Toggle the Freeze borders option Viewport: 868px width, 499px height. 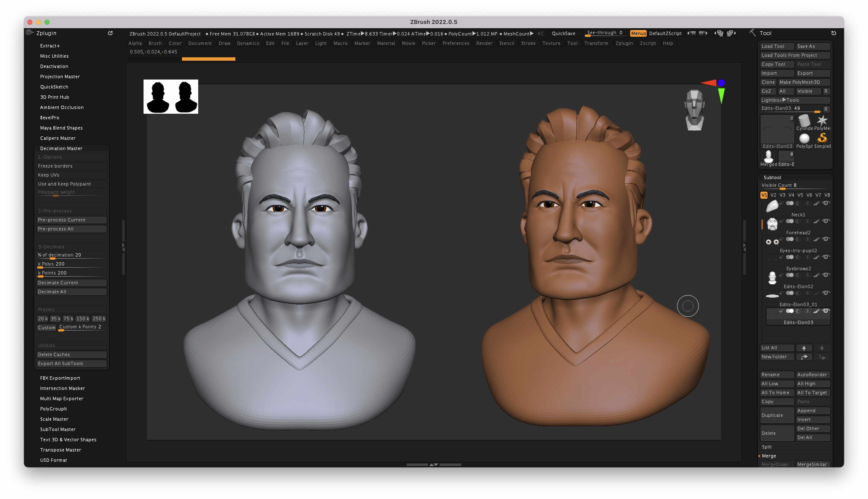(x=72, y=166)
